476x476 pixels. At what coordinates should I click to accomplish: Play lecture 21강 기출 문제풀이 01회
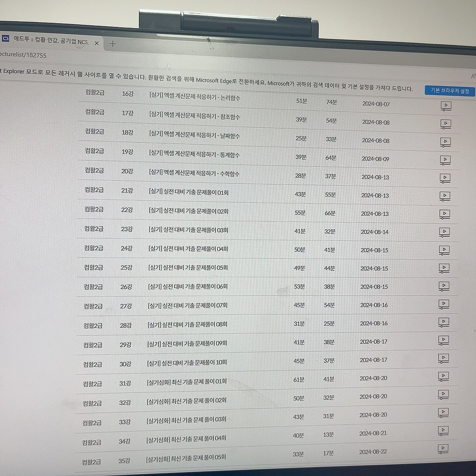(445, 197)
